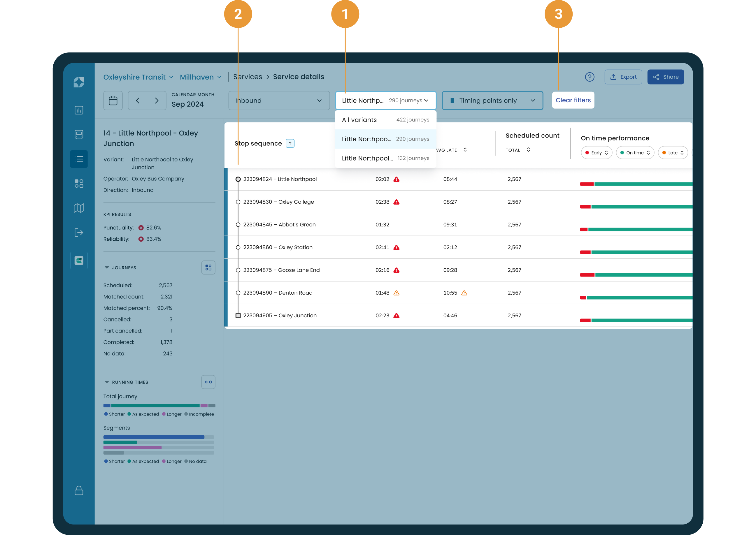The image size is (756, 535).
Task: Select the 132 journeys variant option
Action: point(385,158)
